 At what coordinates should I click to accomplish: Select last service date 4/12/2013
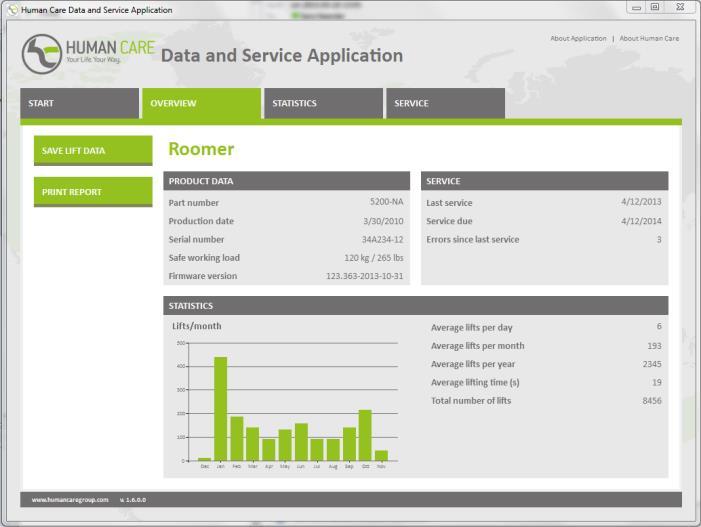(x=641, y=202)
